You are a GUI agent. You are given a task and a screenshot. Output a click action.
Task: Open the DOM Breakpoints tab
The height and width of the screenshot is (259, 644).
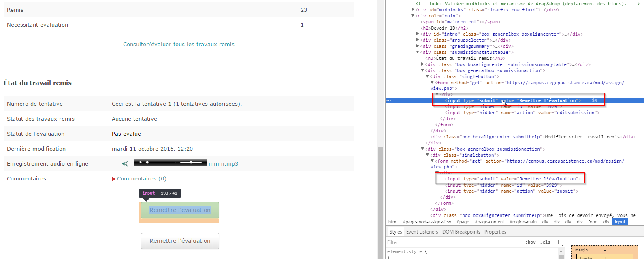pyautogui.click(x=461, y=232)
